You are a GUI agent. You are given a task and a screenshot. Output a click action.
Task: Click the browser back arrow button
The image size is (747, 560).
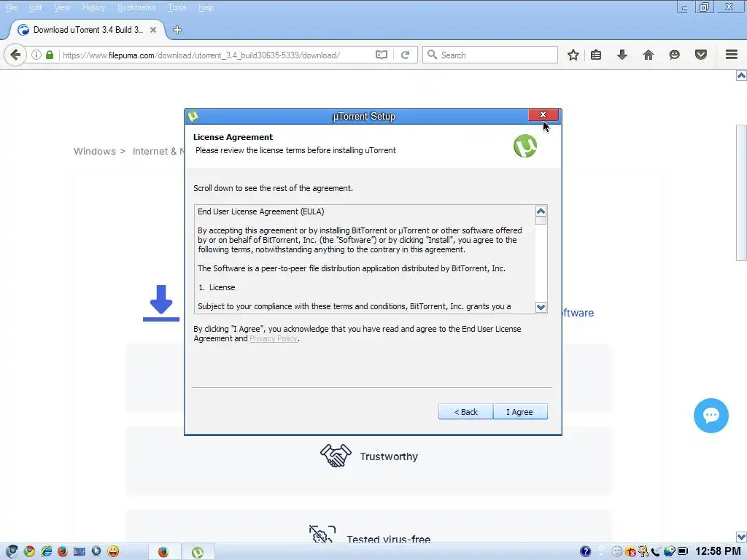[15, 55]
